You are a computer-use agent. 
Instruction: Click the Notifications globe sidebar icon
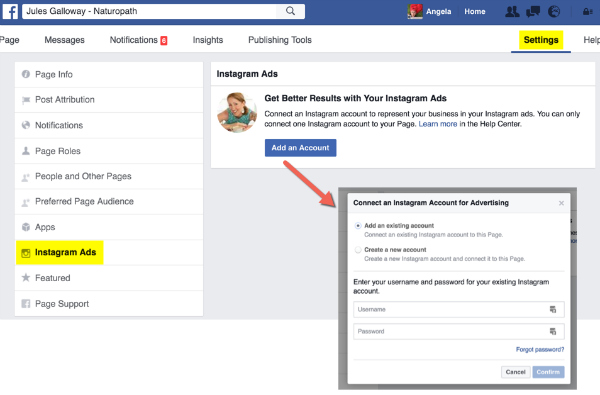[26, 125]
